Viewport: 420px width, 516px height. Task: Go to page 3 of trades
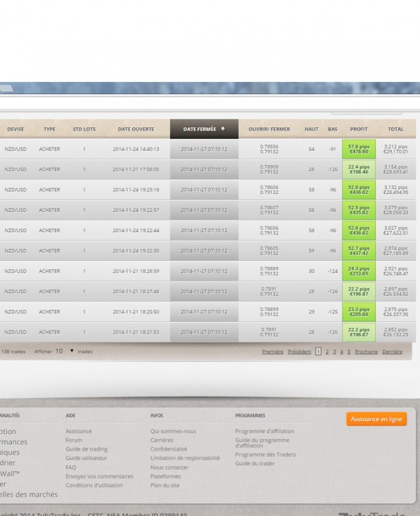point(334,352)
